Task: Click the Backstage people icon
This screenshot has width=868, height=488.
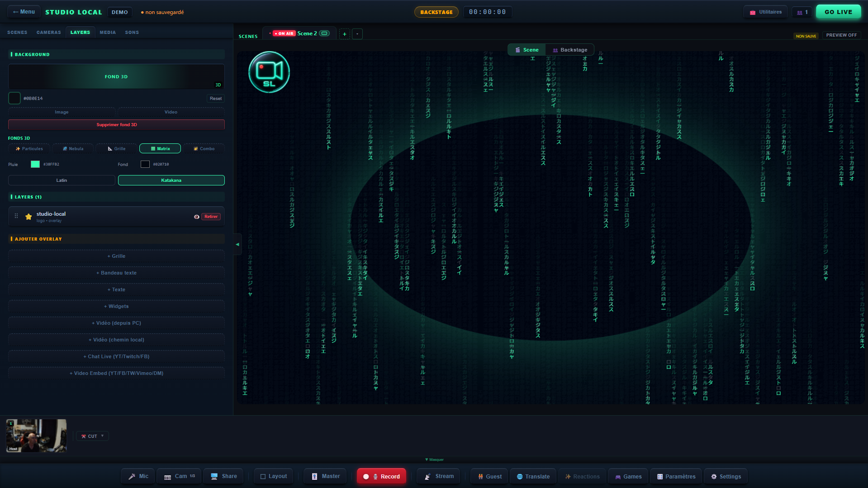Action: pyautogui.click(x=555, y=50)
